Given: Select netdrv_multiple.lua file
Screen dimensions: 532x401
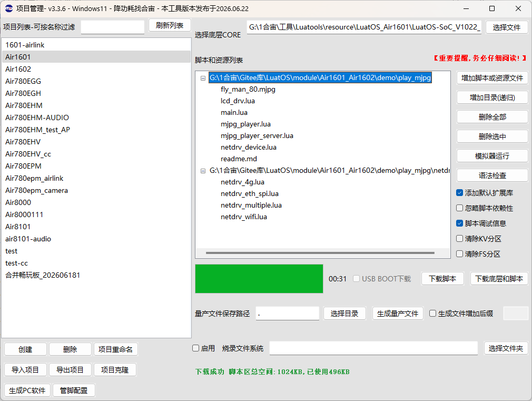Looking at the screenshot, I should tap(251, 205).
